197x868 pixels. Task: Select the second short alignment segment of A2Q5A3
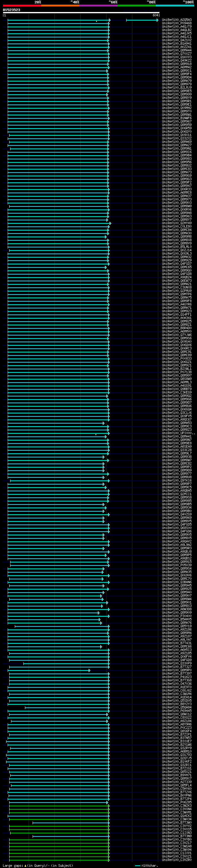142,20
